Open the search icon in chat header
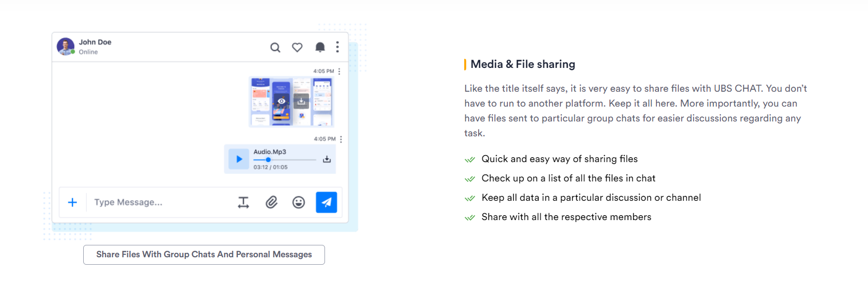The width and height of the screenshot is (868, 290). [x=275, y=48]
